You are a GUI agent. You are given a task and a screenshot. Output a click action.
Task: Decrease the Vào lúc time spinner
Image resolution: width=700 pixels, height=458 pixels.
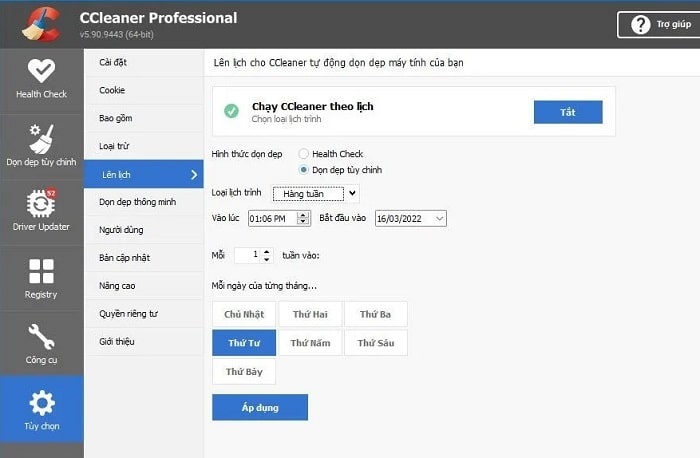(304, 221)
